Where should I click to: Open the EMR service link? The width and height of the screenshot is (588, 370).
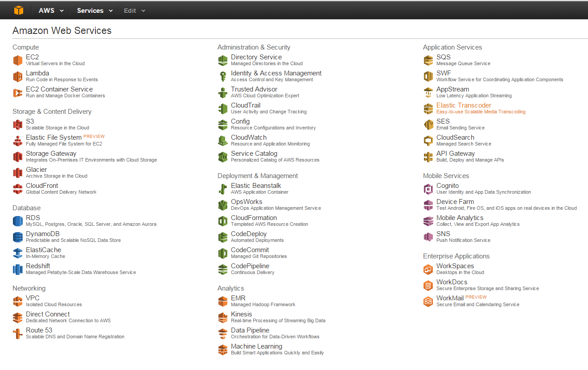click(x=238, y=298)
